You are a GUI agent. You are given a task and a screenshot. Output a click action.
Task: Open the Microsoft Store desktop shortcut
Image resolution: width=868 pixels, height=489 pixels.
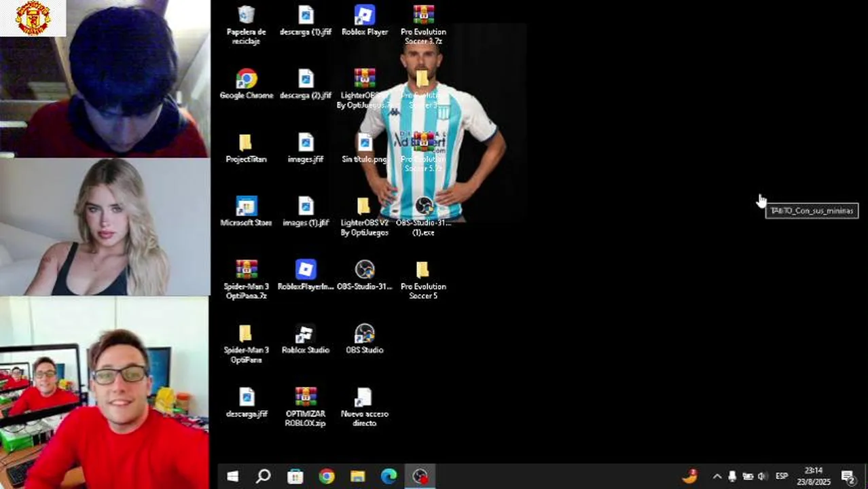tap(246, 211)
